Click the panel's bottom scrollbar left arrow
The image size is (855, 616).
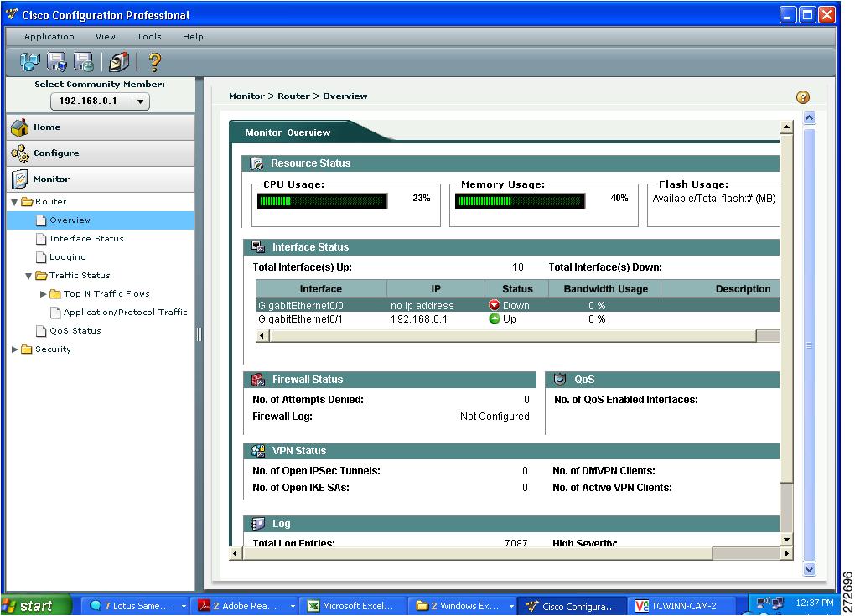(235, 554)
